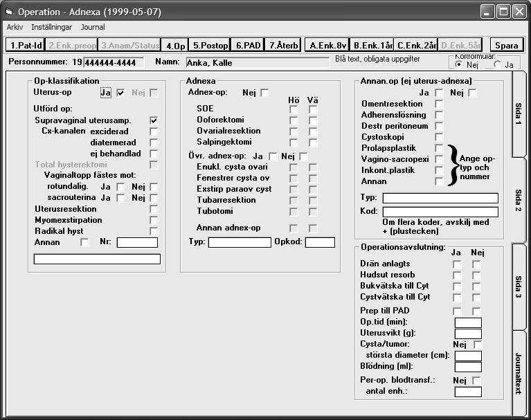Click the Personnummer input field

(x=114, y=62)
